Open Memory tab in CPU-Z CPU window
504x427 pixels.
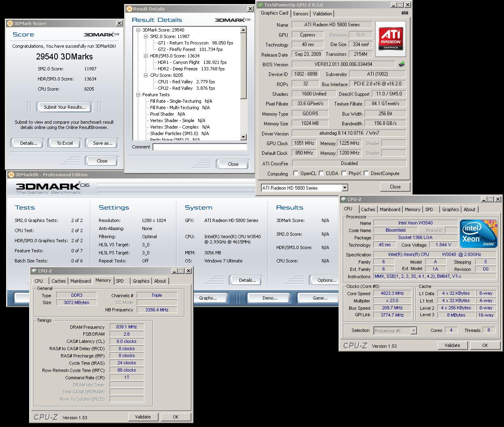tap(412, 209)
